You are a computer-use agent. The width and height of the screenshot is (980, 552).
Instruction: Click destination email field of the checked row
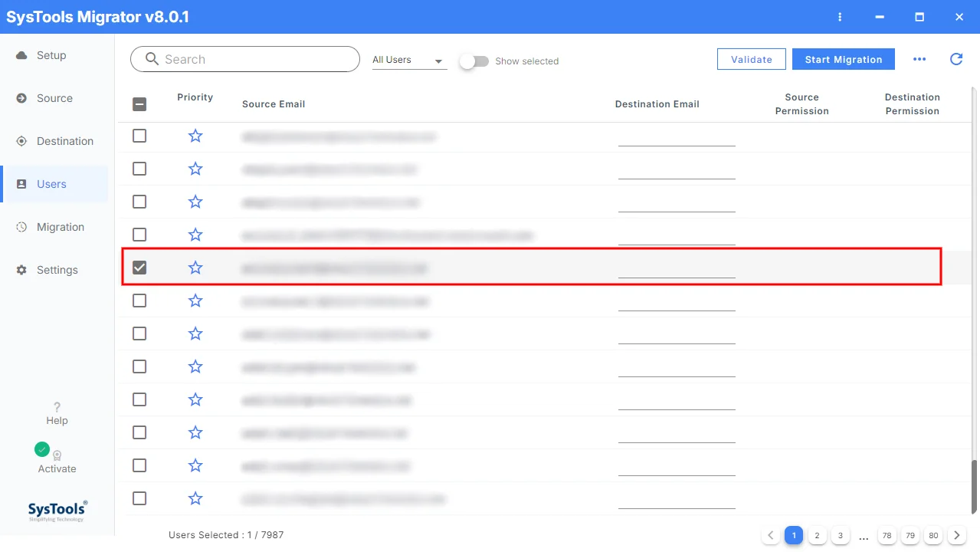pyautogui.click(x=677, y=268)
